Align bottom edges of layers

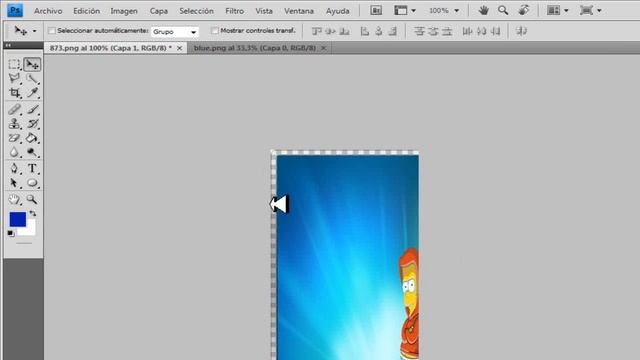coord(344,31)
